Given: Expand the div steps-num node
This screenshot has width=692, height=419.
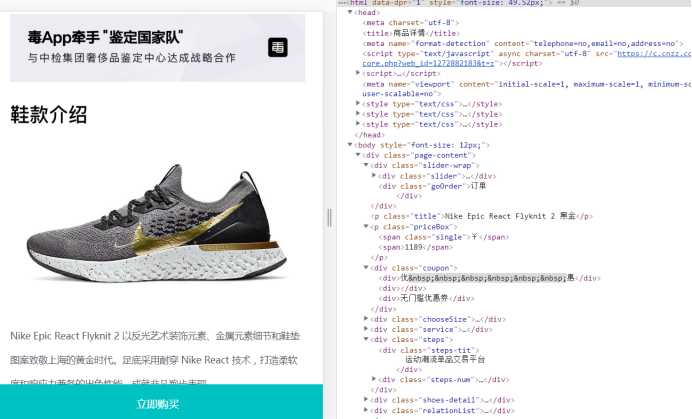Looking at the screenshot, I should [374, 379].
